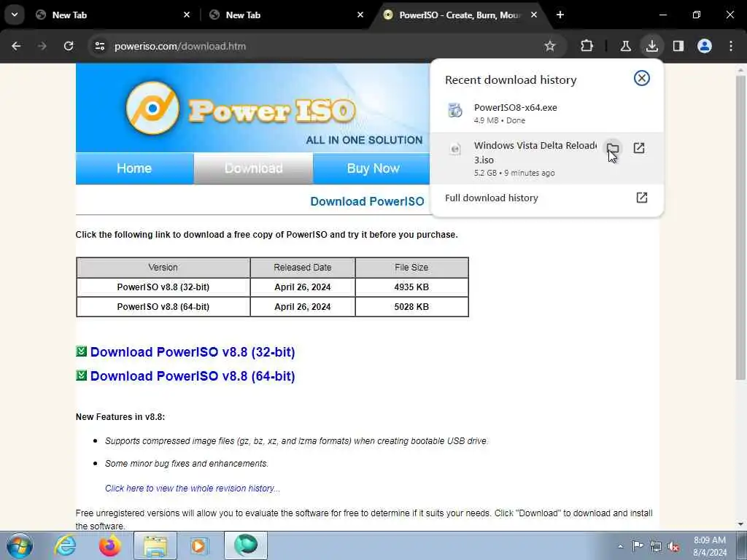
Task: Open the Action Center flag icon
Action: (x=638, y=546)
